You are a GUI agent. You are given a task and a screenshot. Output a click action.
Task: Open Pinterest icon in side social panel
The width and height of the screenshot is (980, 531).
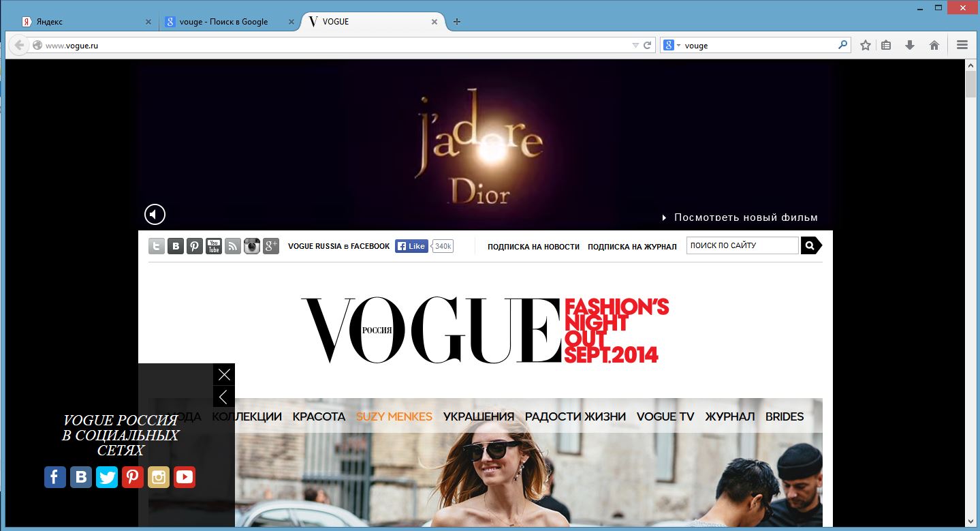click(133, 477)
